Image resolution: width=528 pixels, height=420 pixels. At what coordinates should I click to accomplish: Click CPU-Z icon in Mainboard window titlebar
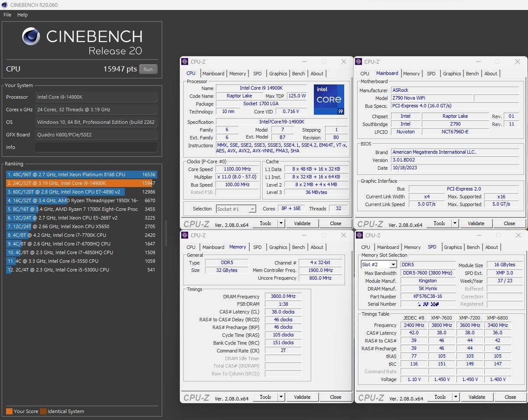coord(359,62)
